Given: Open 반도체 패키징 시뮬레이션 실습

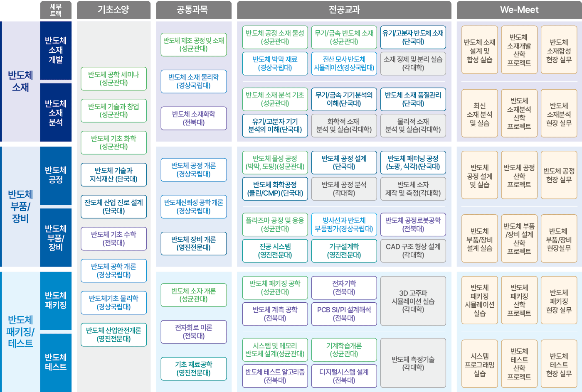Looking at the screenshot, I should (x=480, y=300).
